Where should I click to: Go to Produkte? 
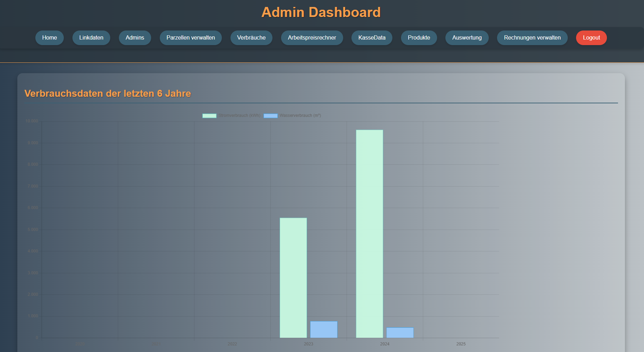pos(419,38)
